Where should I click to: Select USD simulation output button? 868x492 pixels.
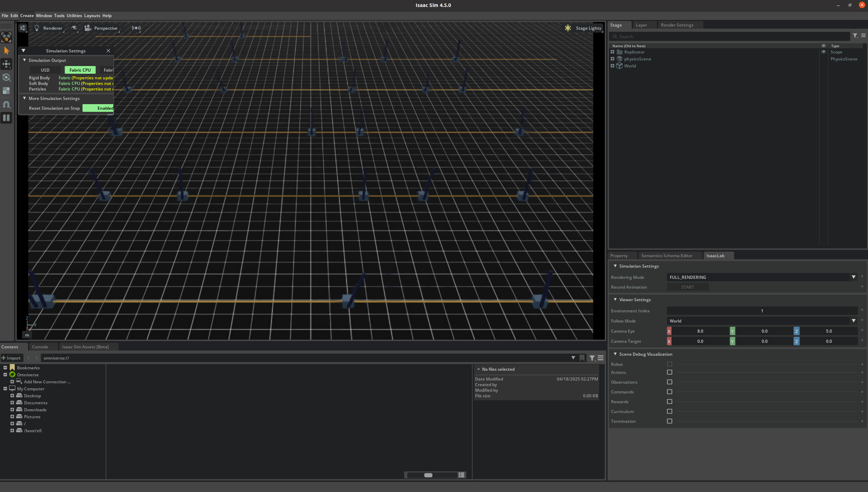click(x=45, y=70)
